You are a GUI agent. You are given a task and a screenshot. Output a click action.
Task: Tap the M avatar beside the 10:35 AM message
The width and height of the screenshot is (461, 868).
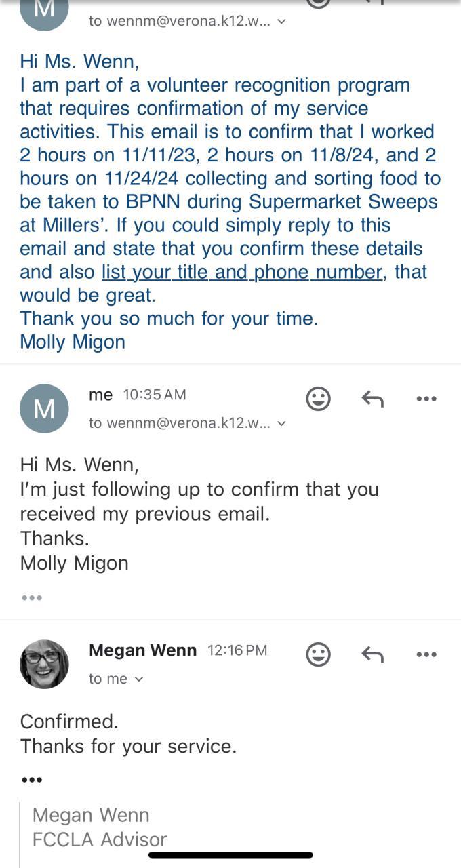click(44, 408)
